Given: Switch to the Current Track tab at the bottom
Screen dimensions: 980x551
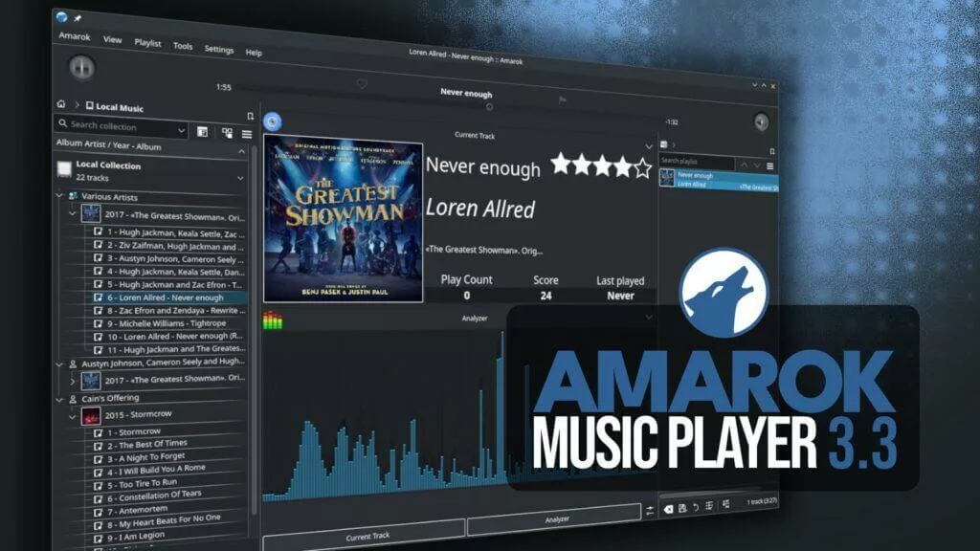Looking at the screenshot, I should pos(365,535).
